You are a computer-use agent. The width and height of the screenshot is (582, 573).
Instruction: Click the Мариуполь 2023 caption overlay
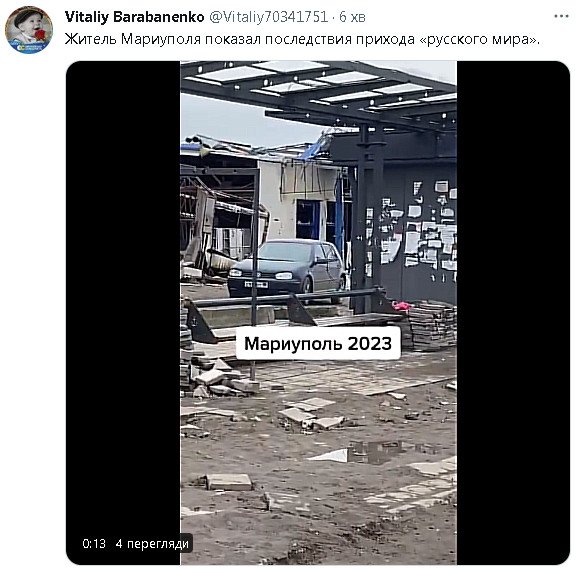pyautogui.click(x=318, y=344)
